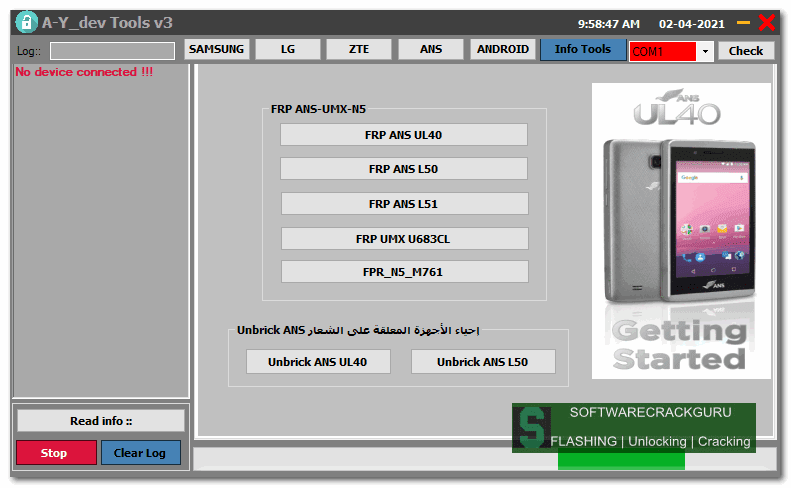Clear the log with Clear Log
The width and height of the screenshot is (791, 488).
click(x=141, y=453)
